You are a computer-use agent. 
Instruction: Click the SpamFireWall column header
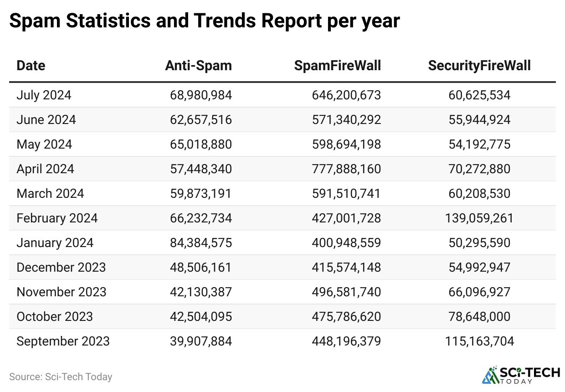pyautogui.click(x=337, y=66)
